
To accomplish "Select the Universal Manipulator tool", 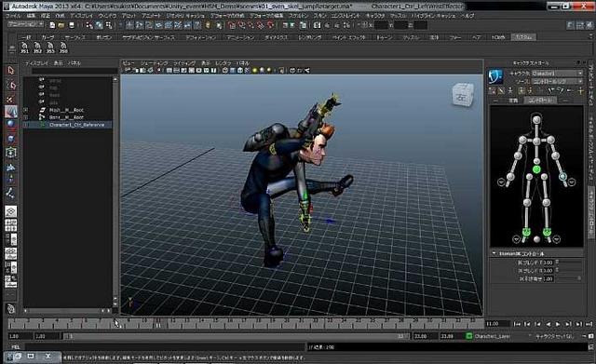I will [10, 153].
